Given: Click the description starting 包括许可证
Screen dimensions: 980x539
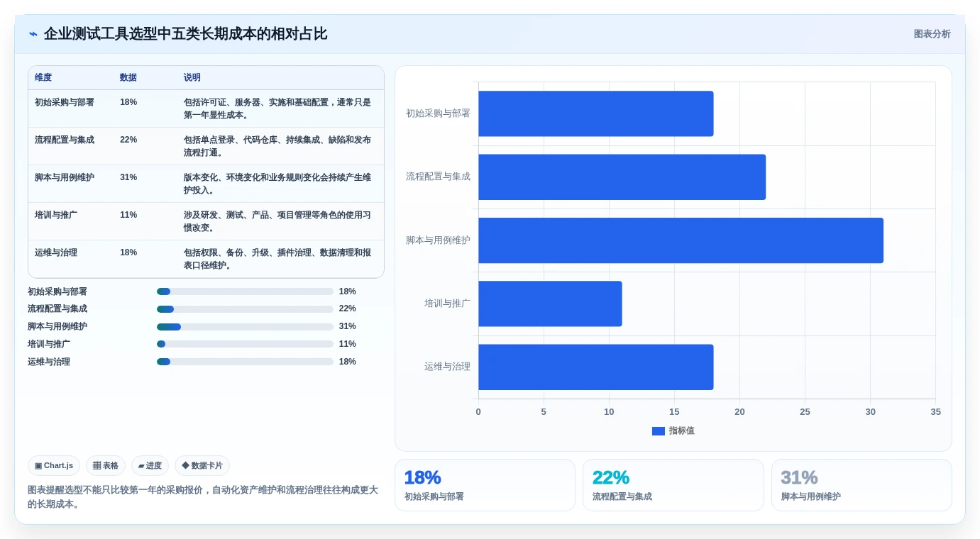Looking at the screenshot, I should point(277,109).
